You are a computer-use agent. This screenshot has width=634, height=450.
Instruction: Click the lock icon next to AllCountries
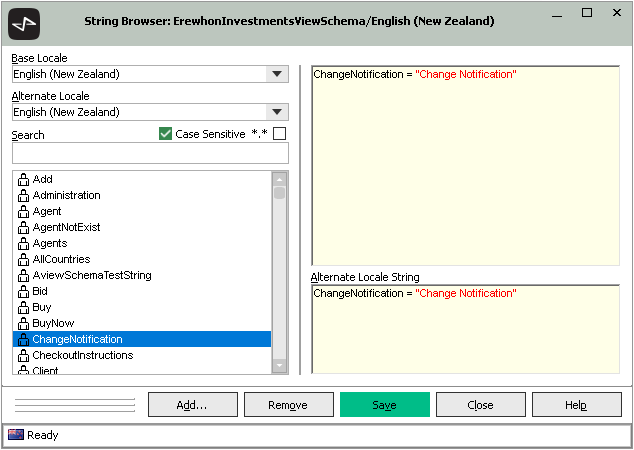[x=24, y=259]
